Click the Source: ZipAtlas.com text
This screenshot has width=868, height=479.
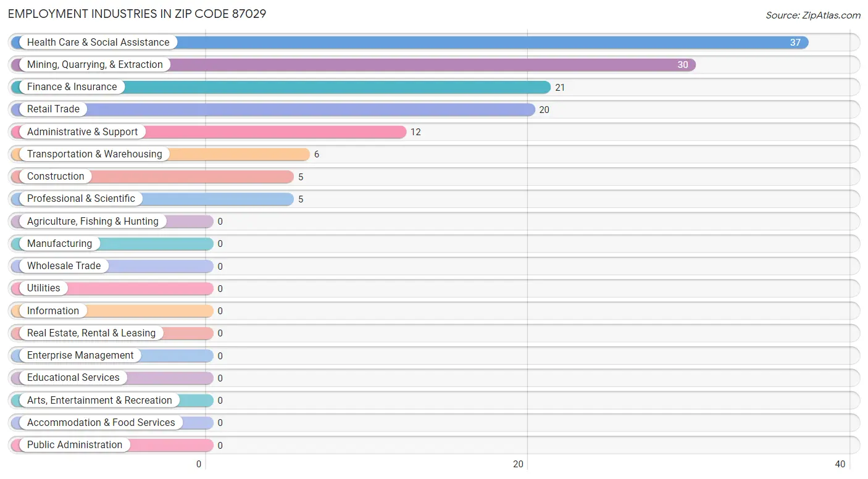(x=813, y=15)
